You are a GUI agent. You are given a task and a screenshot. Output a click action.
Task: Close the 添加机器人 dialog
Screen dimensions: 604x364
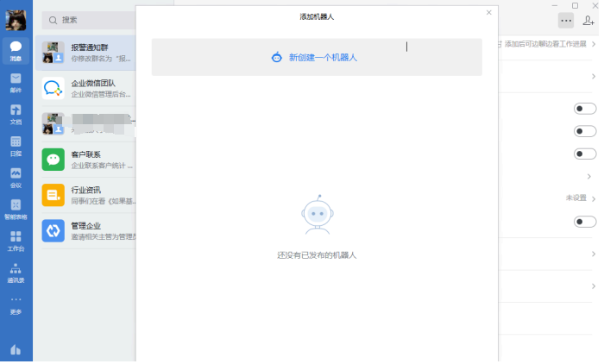488,13
